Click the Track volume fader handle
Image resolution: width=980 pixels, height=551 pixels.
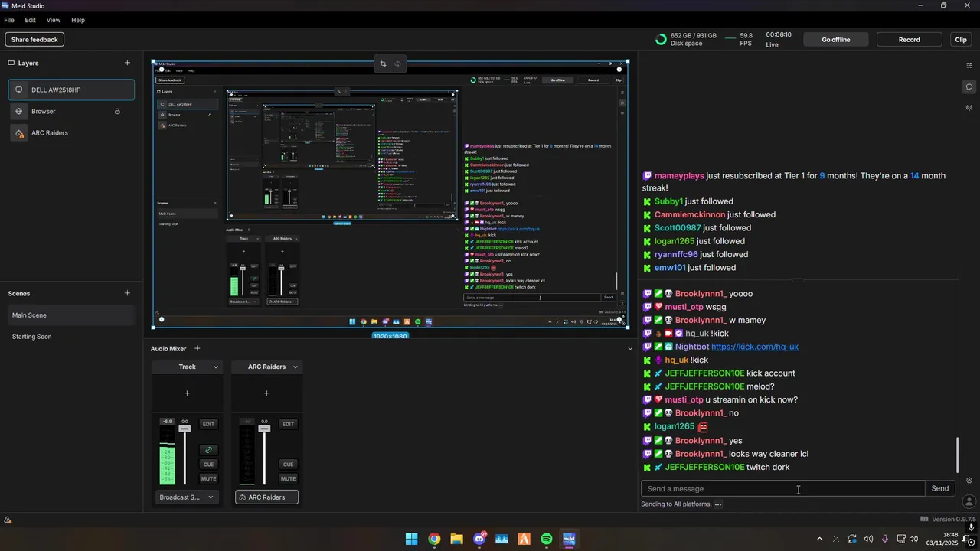pos(185,429)
